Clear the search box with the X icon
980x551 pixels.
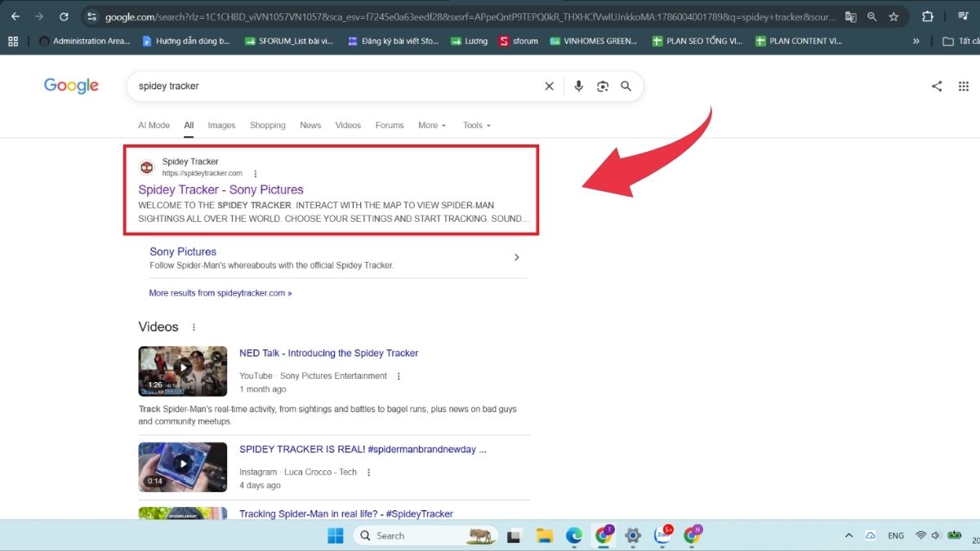click(x=549, y=86)
